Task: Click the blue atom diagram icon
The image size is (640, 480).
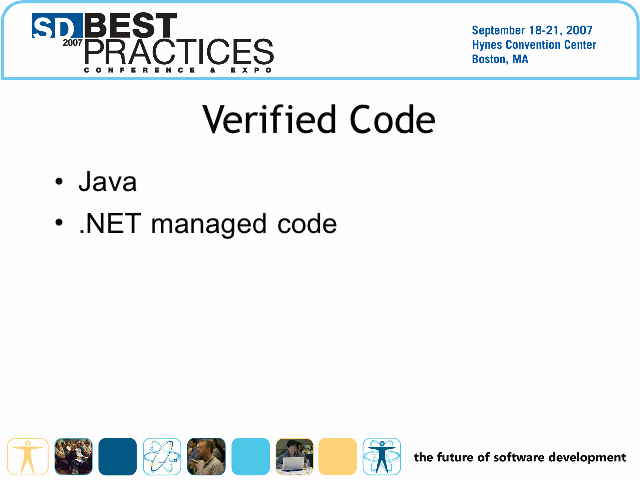Action: (x=161, y=456)
